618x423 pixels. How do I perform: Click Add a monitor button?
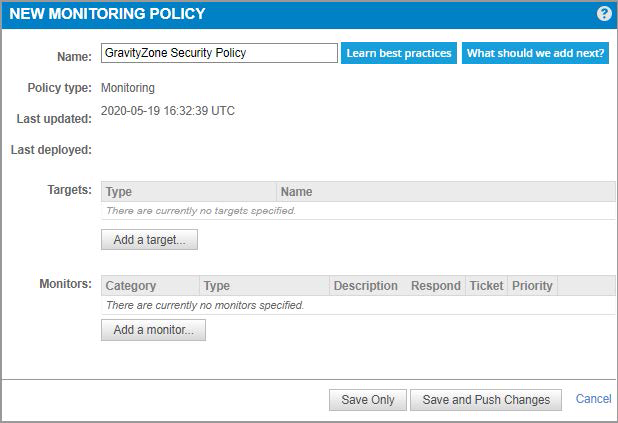click(153, 330)
